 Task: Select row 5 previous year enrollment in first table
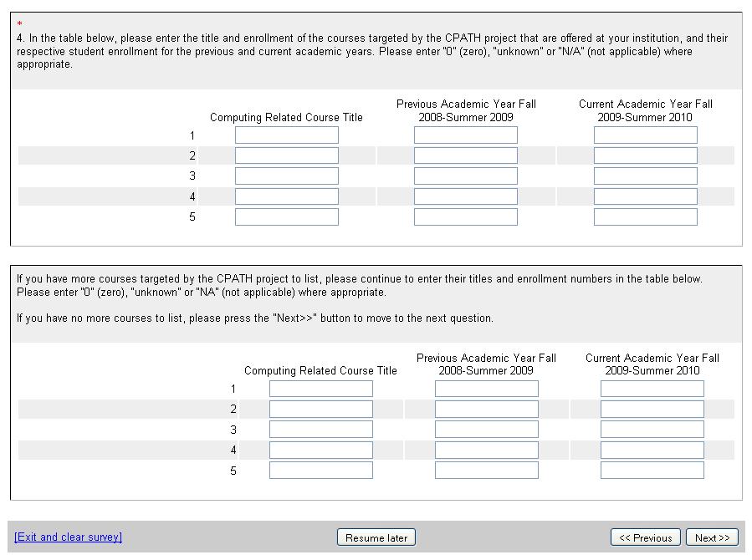(465, 216)
